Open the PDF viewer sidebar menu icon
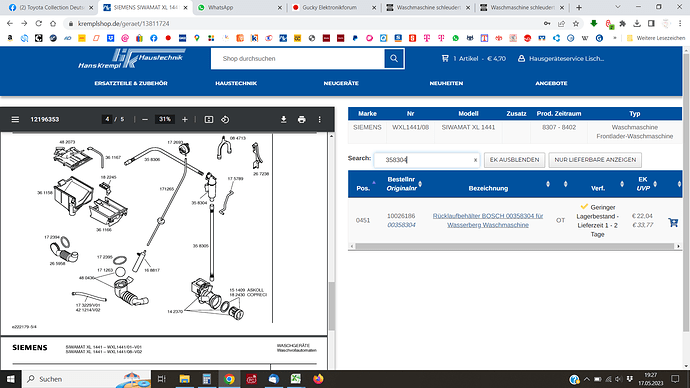This screenshot has width=690, height=388. pyautogui.click(x=15, y=119)
